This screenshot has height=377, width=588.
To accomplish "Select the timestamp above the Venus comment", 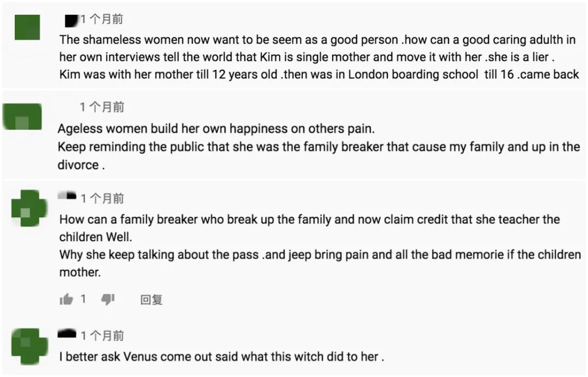I will tap(102, 336).
